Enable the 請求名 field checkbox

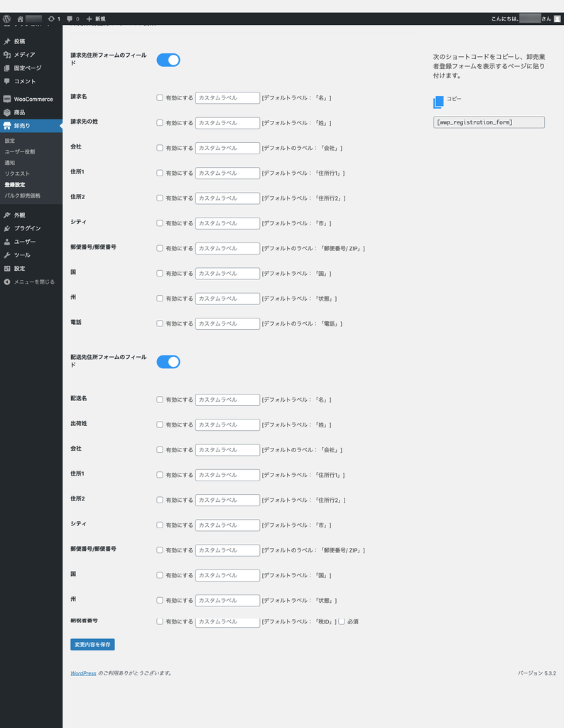click(x=160, y=98)
